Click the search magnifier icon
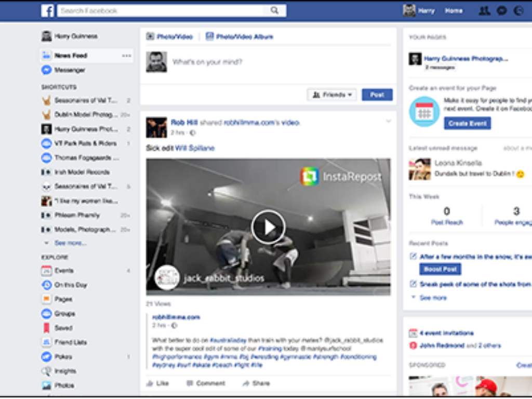The height and width of the screenshot is (399, 532). tap(274, 10)
